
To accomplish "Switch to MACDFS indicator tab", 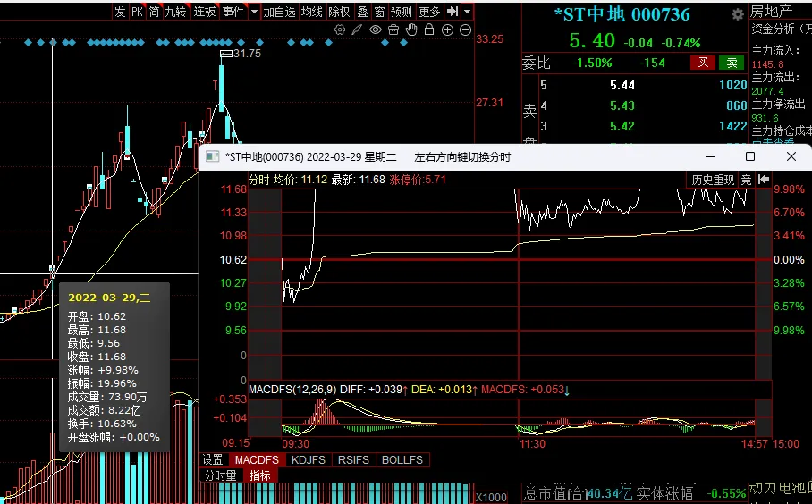I will pyautogui.click(x=257, y=459).
